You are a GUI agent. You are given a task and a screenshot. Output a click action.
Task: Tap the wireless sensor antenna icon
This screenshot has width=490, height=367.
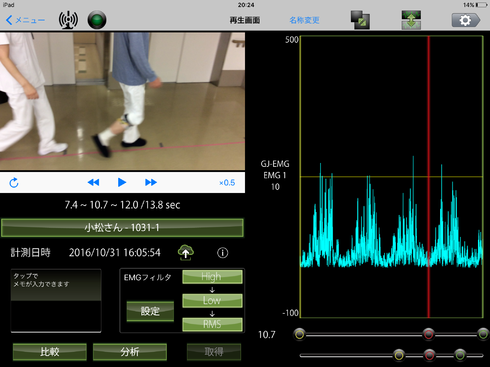click(68, 20)
